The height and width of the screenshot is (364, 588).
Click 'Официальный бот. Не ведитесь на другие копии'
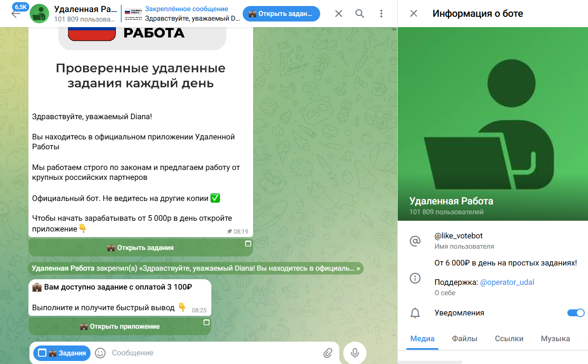click(121, 198)
